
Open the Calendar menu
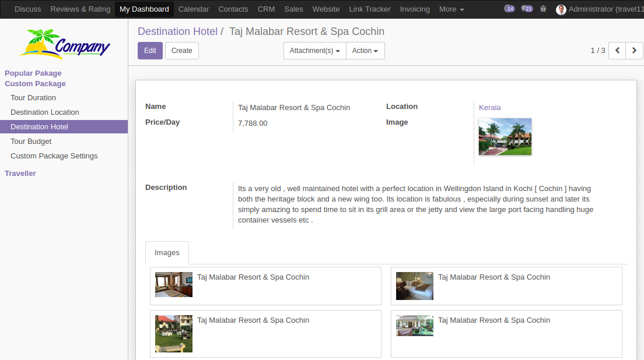point(194,9)
